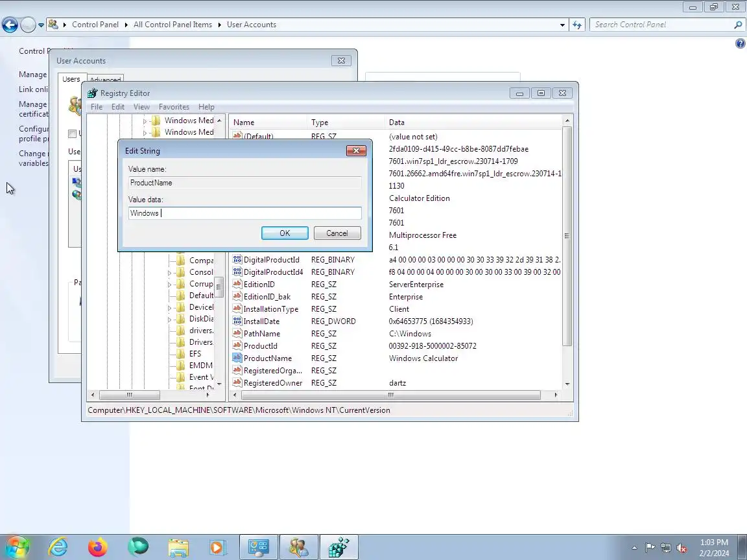The height and width of the screenshot is (560, 747).
Task: Select the PathName value icon
Action: pyautogui.click(x=237, y=333)
